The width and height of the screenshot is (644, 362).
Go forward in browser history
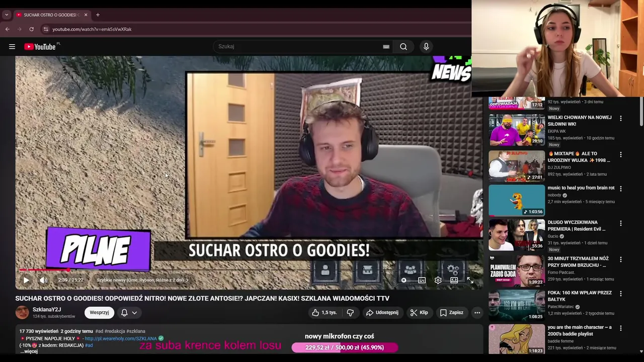[20, 29]
